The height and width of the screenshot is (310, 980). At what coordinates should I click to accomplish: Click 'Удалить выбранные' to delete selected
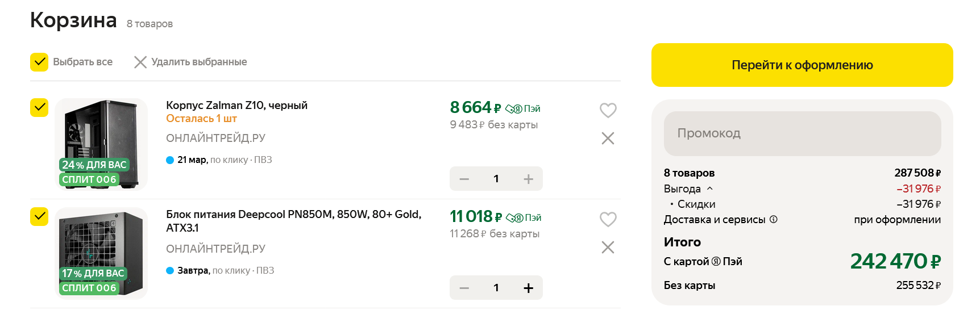190,62
